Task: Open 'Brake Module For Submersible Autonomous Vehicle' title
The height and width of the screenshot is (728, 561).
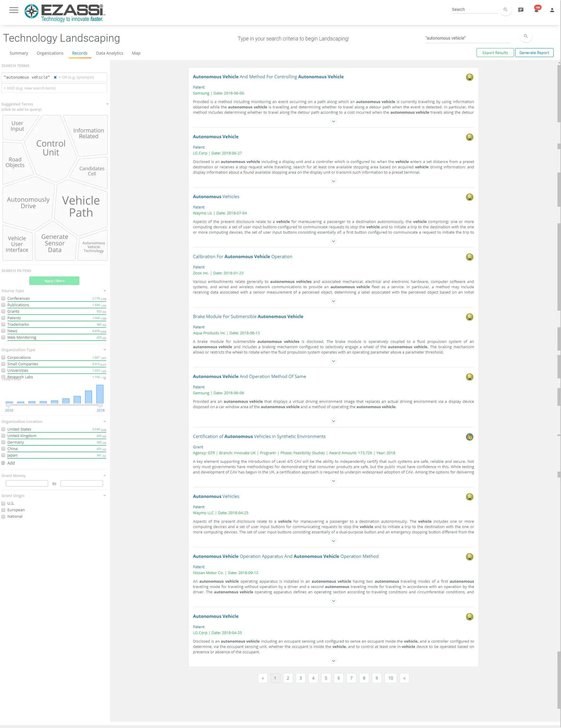Action: 248,317
